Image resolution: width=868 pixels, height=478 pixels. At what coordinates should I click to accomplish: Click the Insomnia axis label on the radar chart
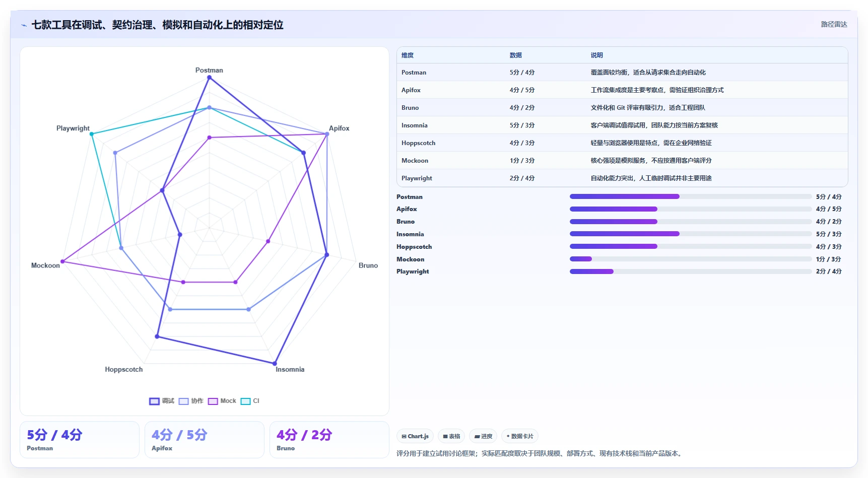(290, 369)
